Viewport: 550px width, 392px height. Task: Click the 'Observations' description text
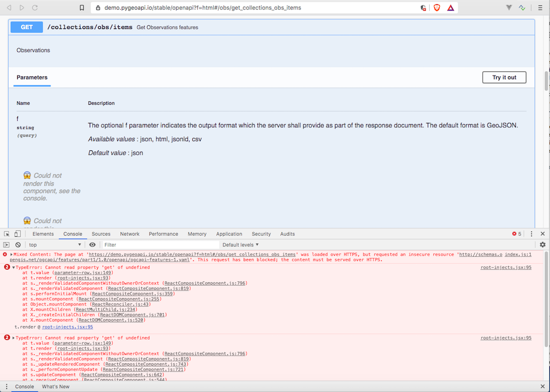(x=33, y=50)
